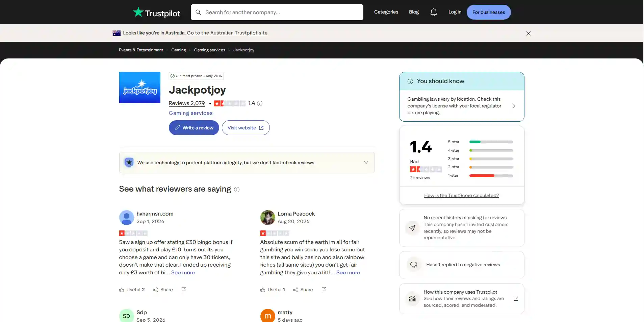644x322 pixels.
Task: Click Visit website button
Action: click(x=246, y=128)
